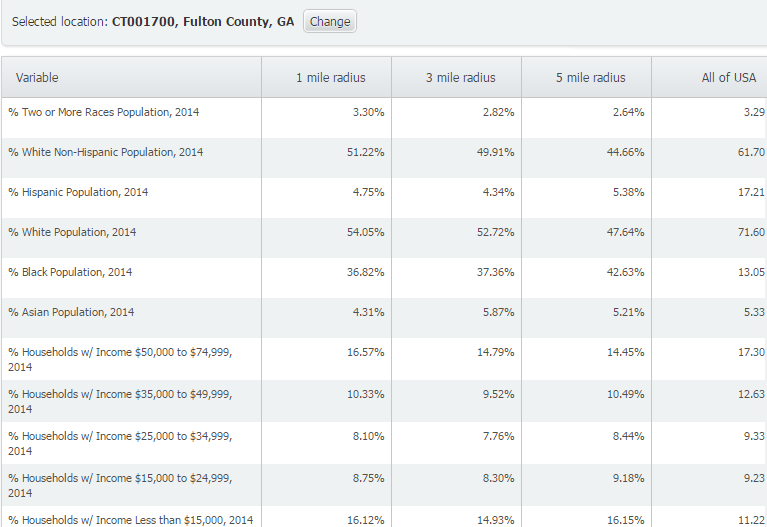Select the % Asian Population, 2014 row
This screenshot has height=527, width=767.
pyautogui.click(x=71, y=312)
